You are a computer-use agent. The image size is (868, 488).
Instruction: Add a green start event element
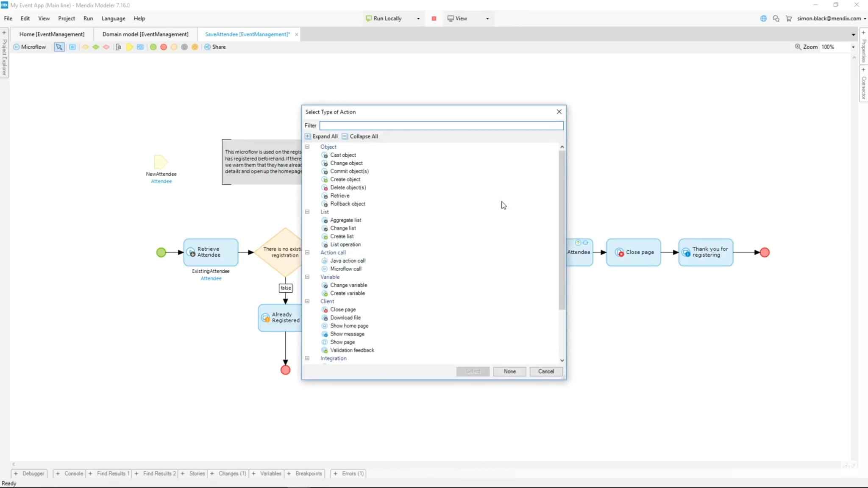coord(153,47)
